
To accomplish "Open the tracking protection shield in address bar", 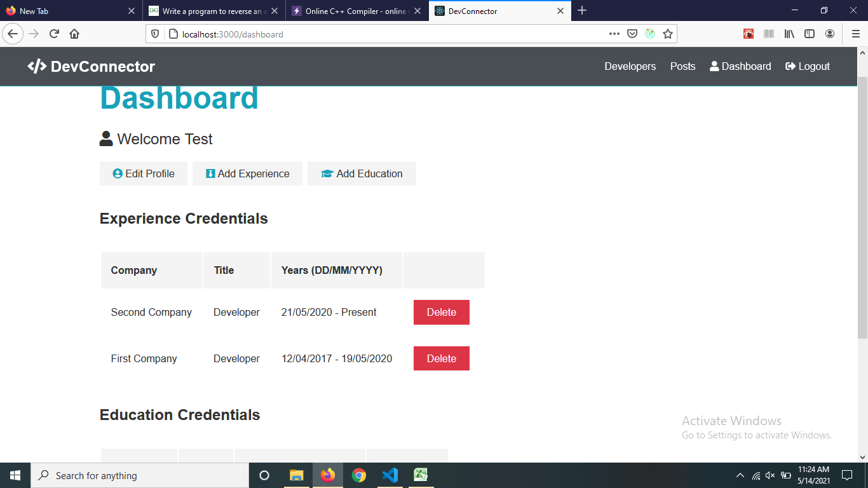I will pos(154,34).
